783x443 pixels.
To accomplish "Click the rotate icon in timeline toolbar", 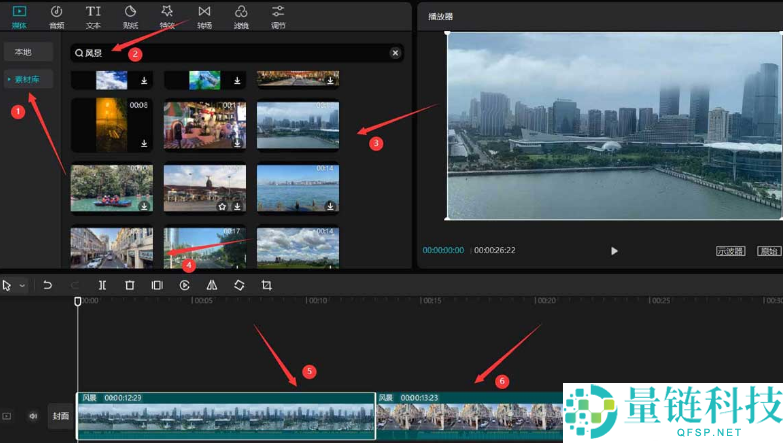I will (x=239, y=285).
